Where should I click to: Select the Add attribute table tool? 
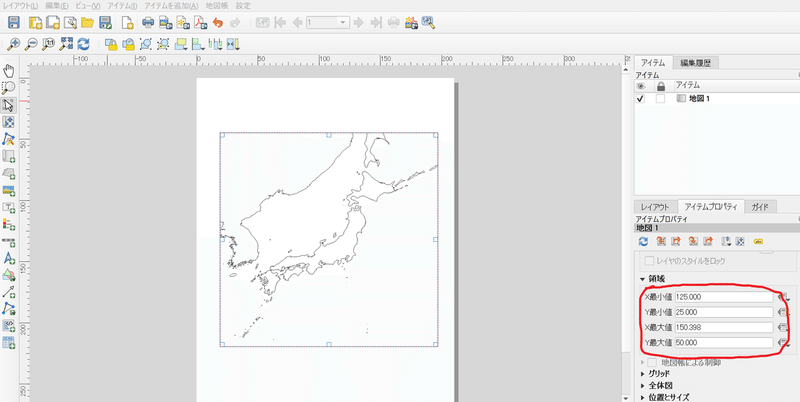coord(9,343)
